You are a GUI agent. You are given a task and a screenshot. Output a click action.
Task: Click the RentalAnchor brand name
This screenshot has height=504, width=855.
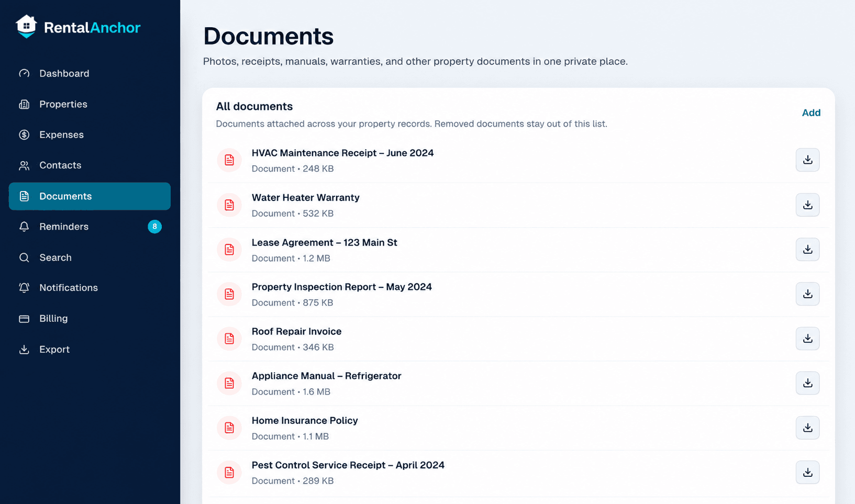point(92,28)
